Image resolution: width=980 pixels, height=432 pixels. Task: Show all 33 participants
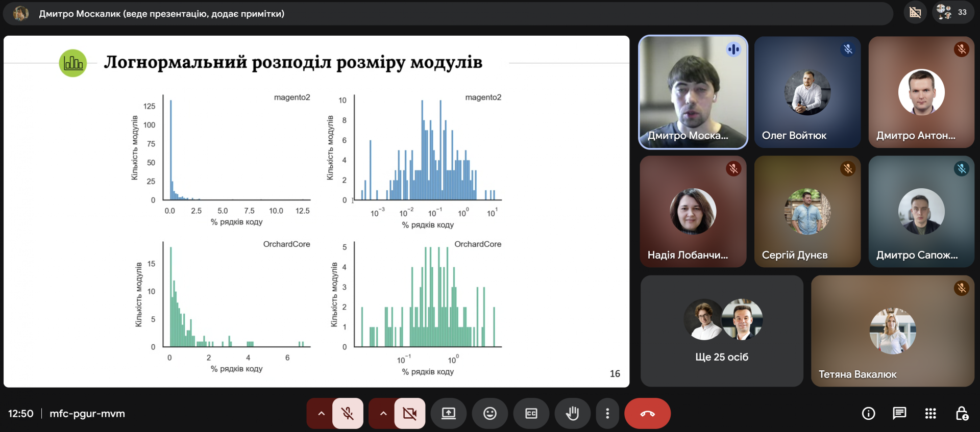click(953, 12)
